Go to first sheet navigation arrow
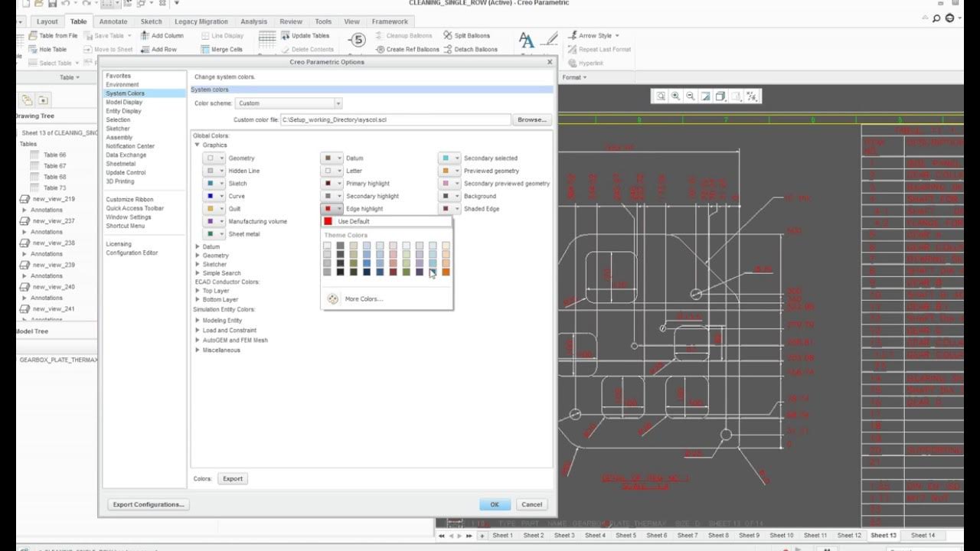Viewport: 980px width, 551px height. 442,536
